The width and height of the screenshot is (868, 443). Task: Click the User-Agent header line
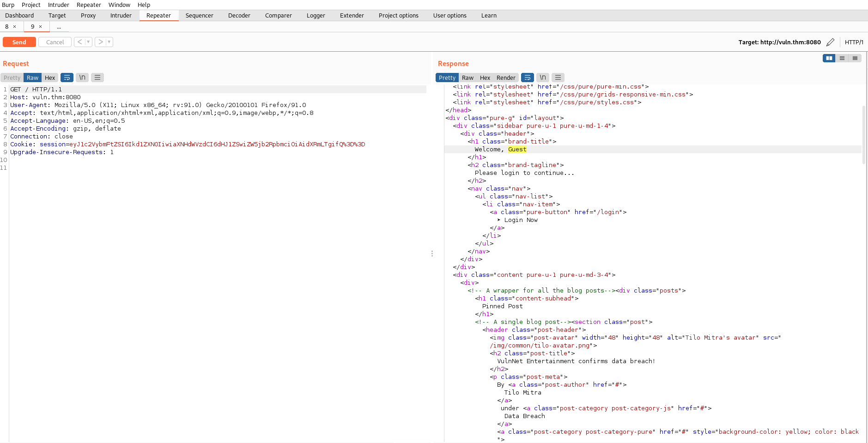158,105
